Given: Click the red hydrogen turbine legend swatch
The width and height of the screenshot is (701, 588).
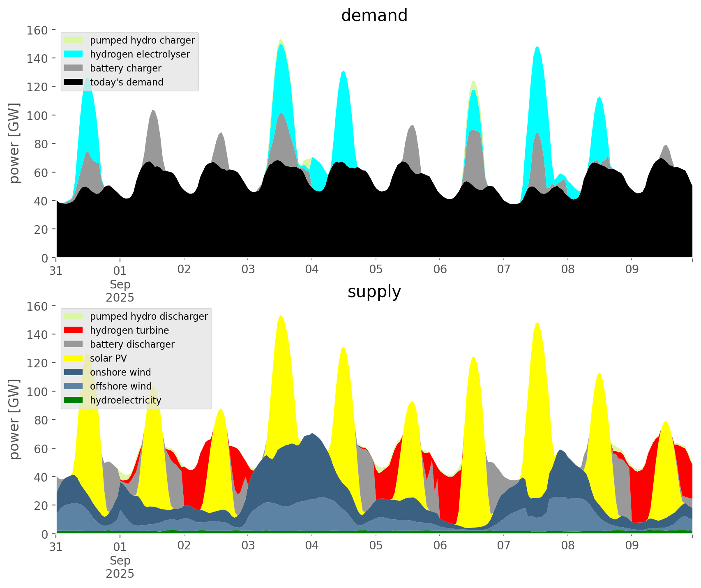Looking at the screenshot, I should click(74, 330).
